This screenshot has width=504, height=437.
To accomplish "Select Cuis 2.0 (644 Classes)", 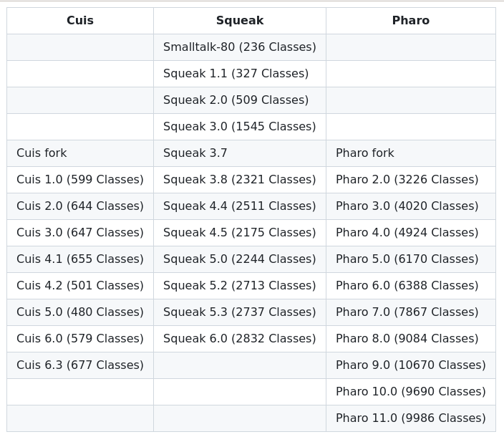I will pos(80,206).
